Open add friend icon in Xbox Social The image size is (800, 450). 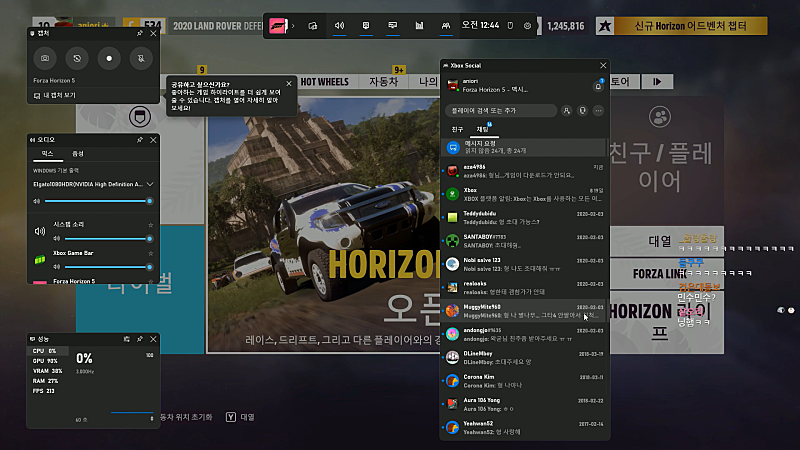566,111
